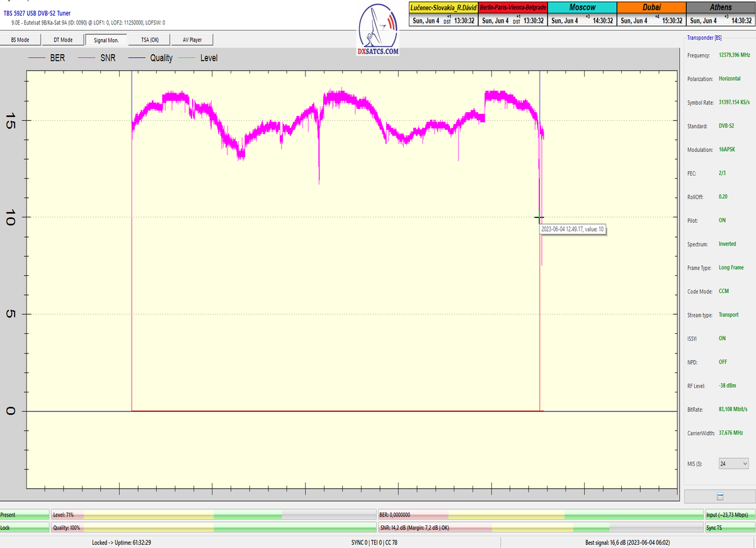756x548 pixels.
Task: Click the Level 71% signal bar
Action: coord(213,515)
